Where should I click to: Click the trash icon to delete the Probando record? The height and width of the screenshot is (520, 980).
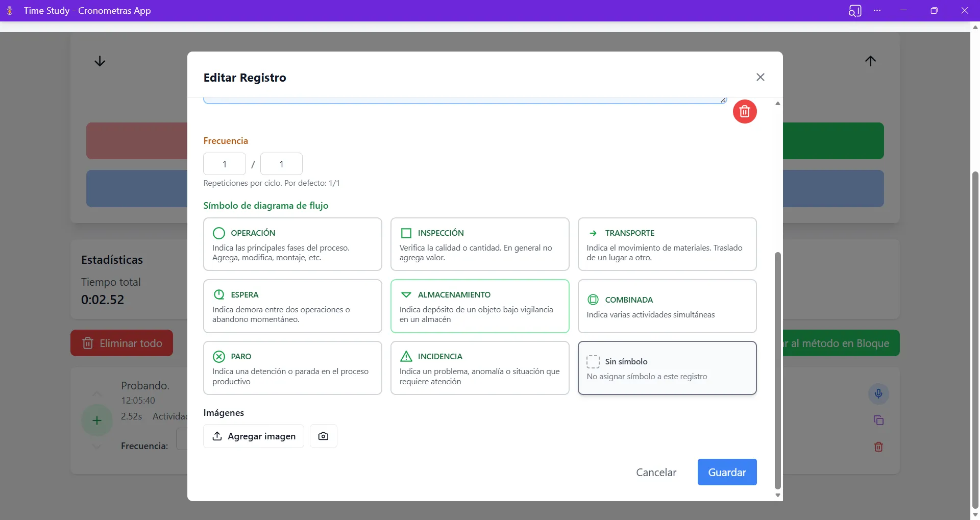pos(878,447)
